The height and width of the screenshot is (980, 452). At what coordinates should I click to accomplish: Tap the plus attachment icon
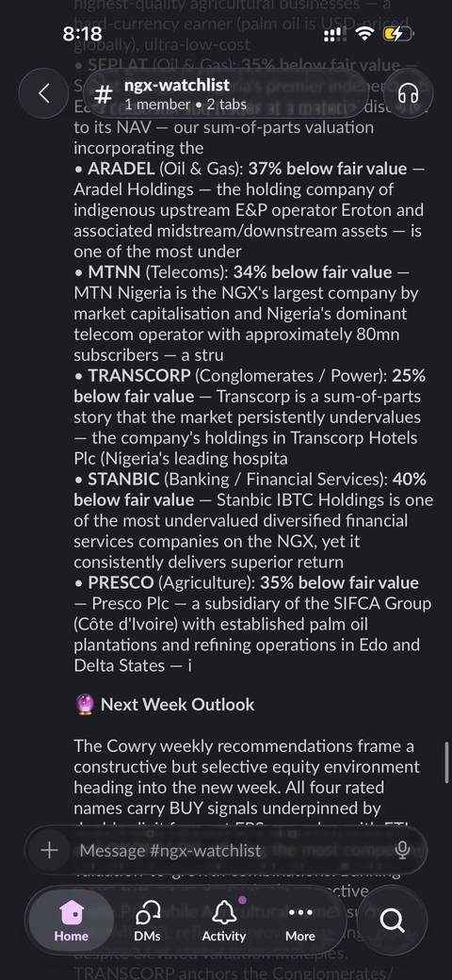click(x=49, y=850)
